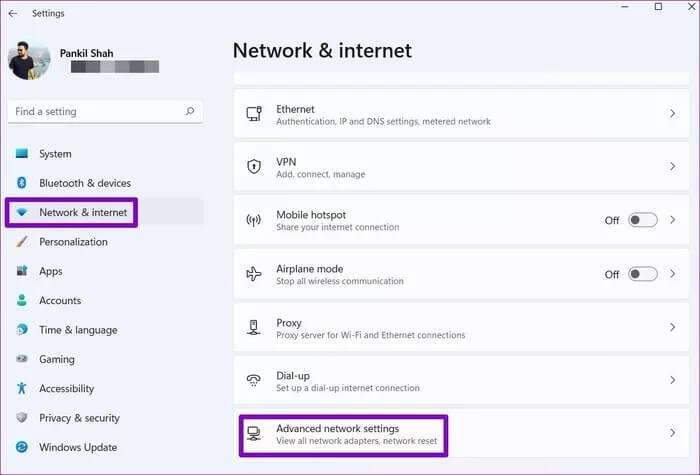Click the back arrow in Settings
This screenshot has height=475, width=700.
13,13
